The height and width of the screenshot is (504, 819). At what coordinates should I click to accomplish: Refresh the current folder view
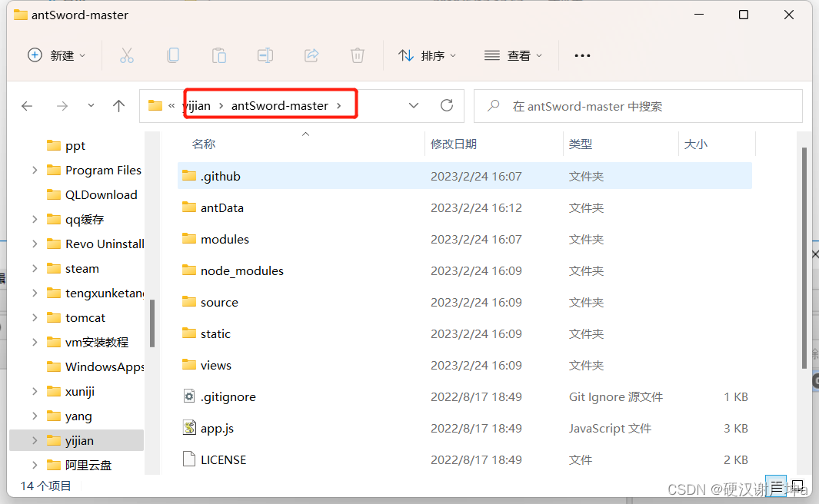click(x=447, y=106)
